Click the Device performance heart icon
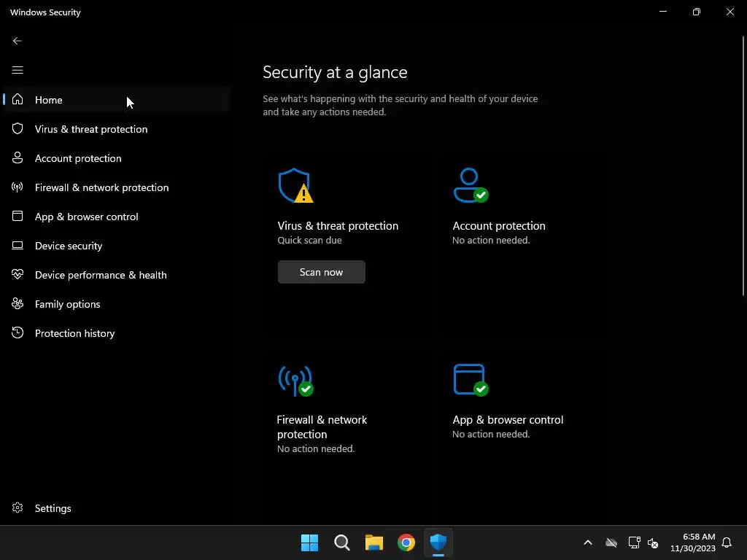Image resolution: width=747 pixels, height=560 pixels. [x=18, y=274]
